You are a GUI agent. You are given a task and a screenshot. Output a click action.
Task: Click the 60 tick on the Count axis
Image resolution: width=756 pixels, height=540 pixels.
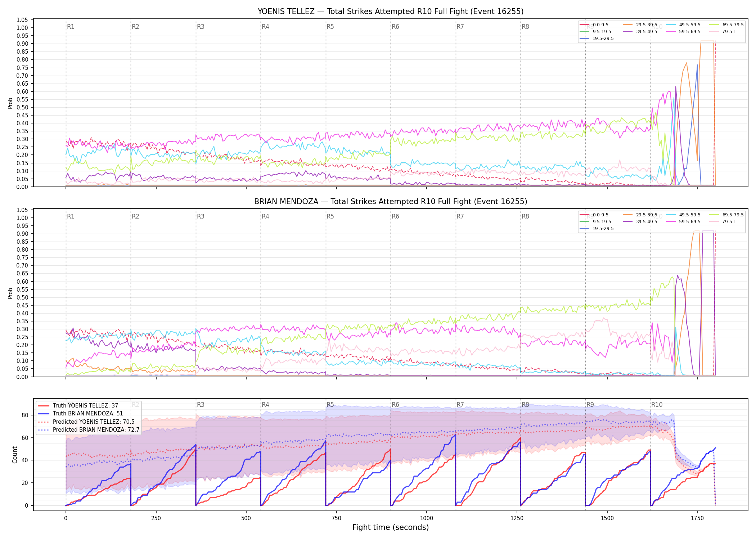point(25,438)
